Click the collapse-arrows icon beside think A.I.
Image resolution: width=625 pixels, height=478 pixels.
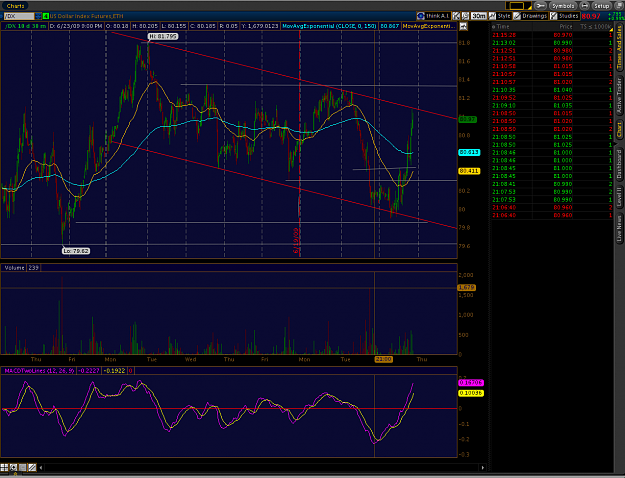(457, 16)
